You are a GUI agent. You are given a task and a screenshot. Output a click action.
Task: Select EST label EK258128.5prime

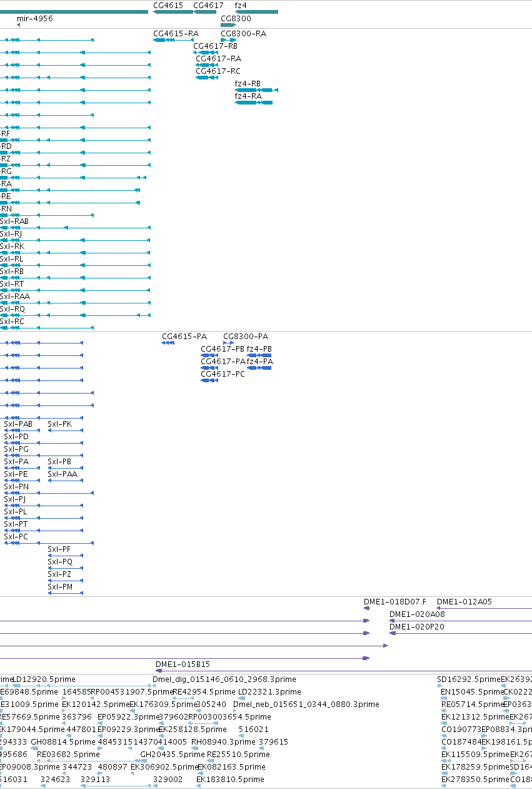coord(193,729)
